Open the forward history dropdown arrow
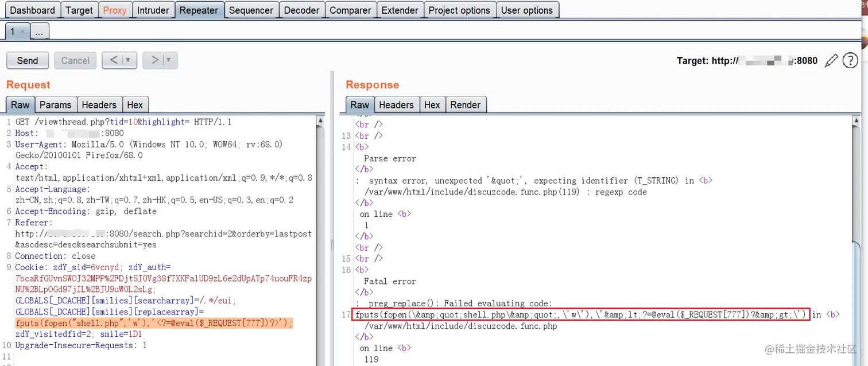The height and width of the screenshot is (366, 868). point(170,60)
